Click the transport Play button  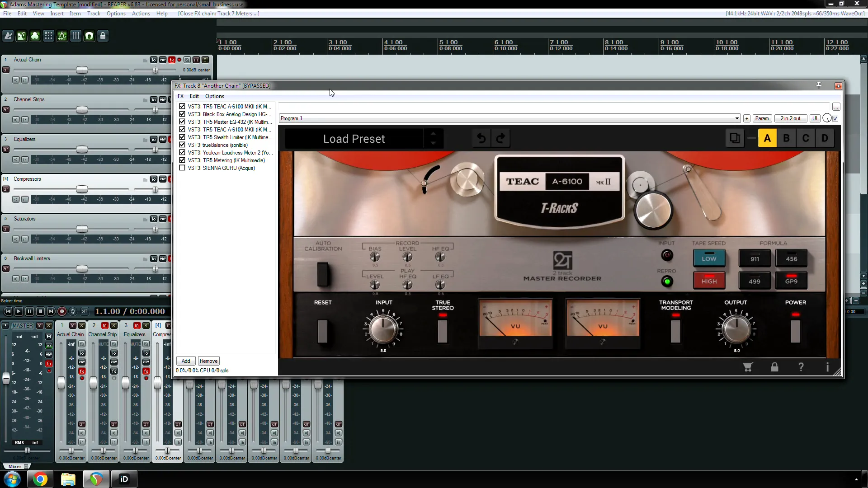click(19, 311)
